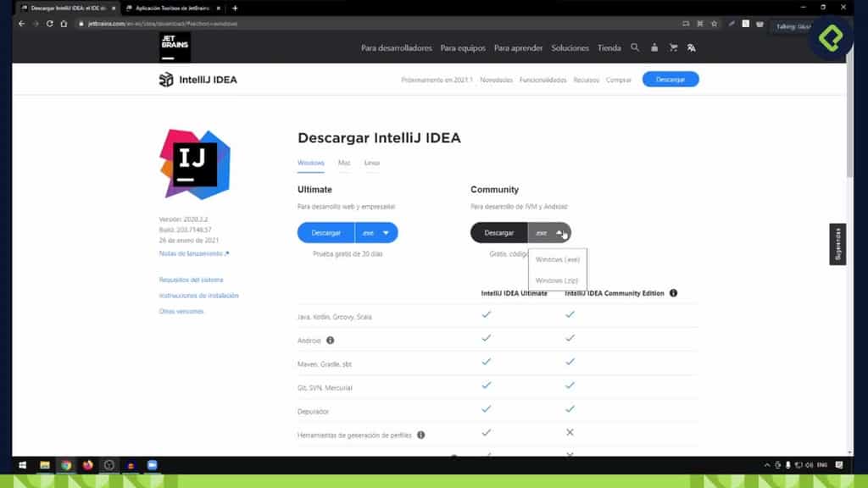This screenshot has width=868, height=488.
Task: Select the Windows platform tab
Action: click(x=310, y=164)
